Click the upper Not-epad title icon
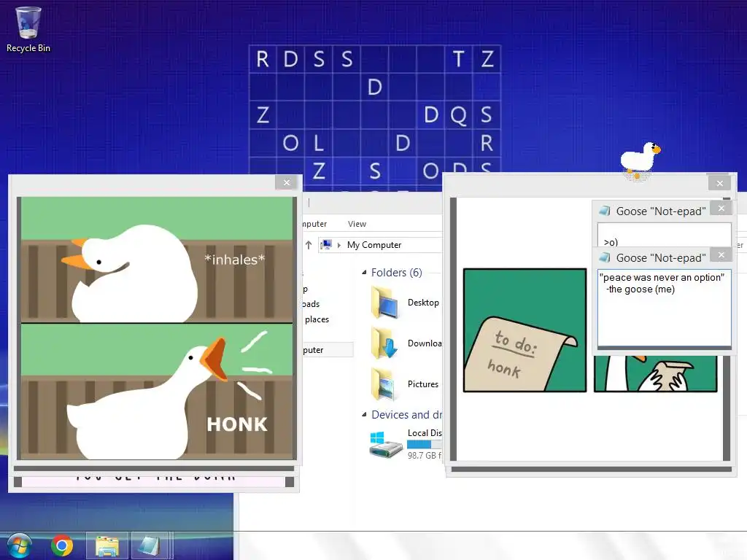The image size is (747, 560). (605, 211)
